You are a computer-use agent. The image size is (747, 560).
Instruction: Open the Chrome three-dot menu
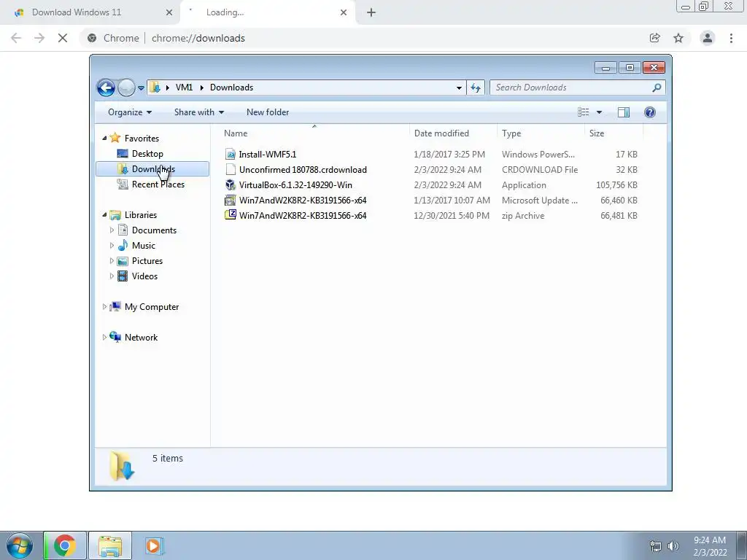click(x=731, y=38)
